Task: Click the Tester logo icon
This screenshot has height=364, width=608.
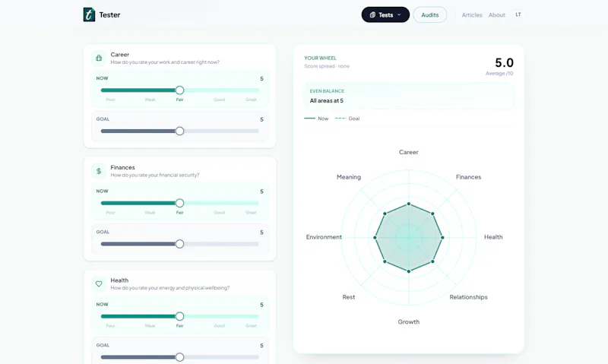Action: click(89, 14)
